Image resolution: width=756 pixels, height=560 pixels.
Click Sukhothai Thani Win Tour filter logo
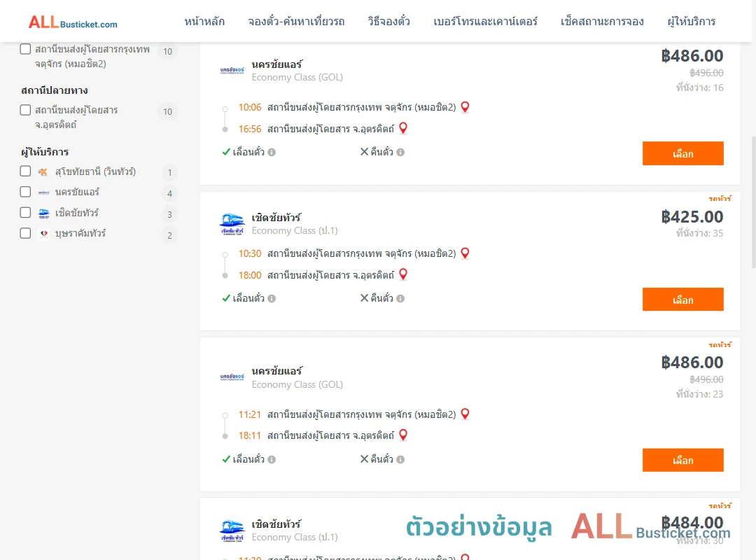coord(43,171)
